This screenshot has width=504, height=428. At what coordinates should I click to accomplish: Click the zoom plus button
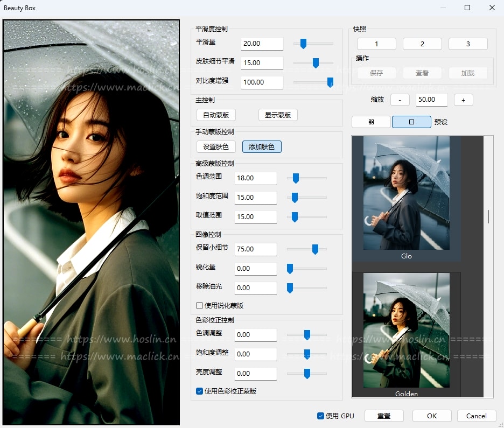pos(463,100)
